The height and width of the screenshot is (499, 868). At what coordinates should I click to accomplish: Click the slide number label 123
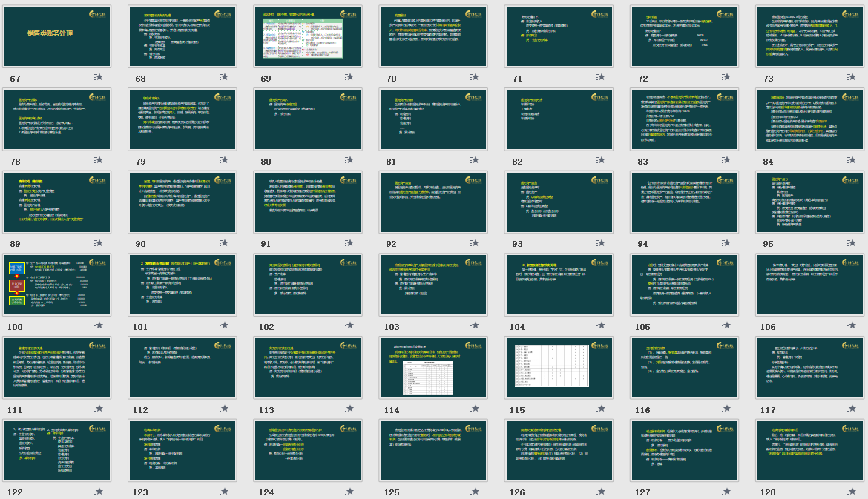pos(140,492)
